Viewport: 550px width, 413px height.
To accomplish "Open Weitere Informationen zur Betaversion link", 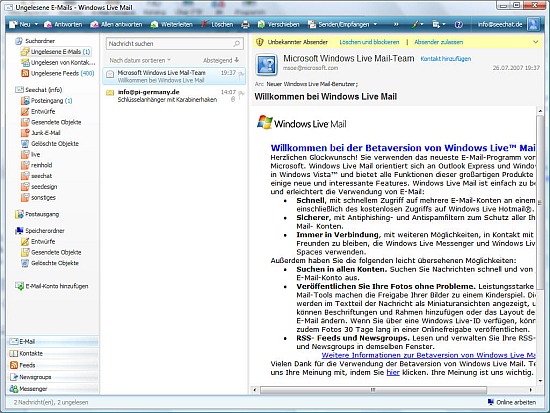I will point(428,355).
